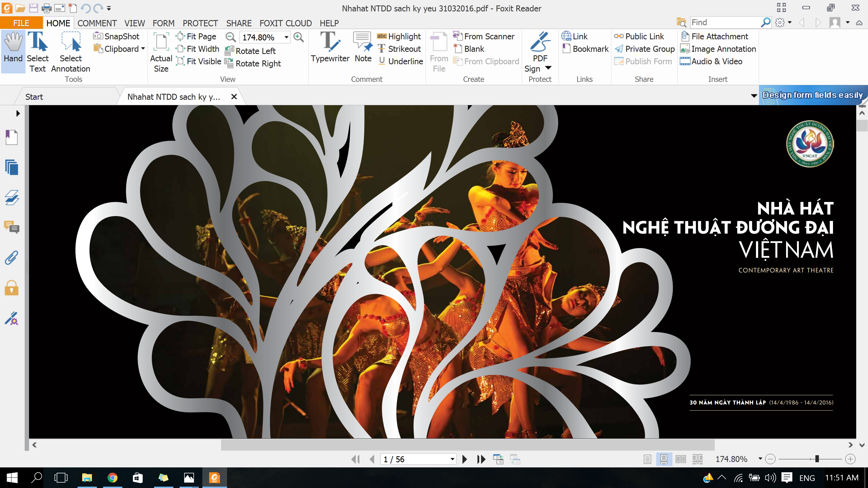Click the zoom slider plus button

[x=850, y=459]
